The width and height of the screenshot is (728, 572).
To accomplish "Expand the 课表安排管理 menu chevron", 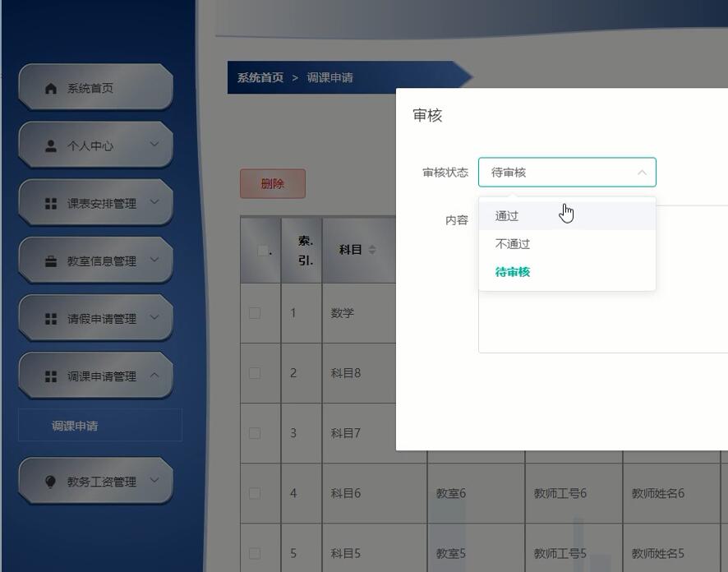I will tap(154, 201).
